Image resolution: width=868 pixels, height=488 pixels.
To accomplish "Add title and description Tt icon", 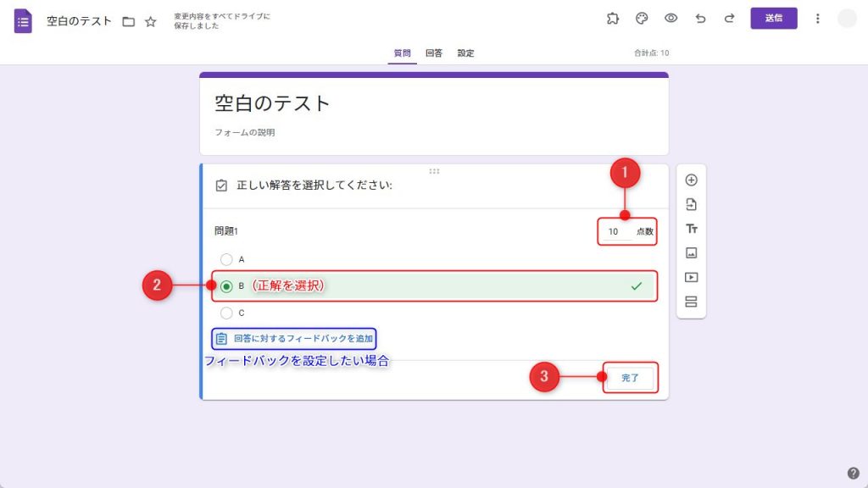I will coord(692,229).
